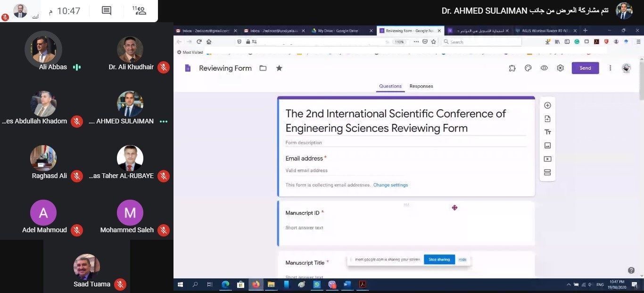Screen dimensions: 644x293
Task: Switch to the first Gmail Inbox tab
Action: [206, 31]
